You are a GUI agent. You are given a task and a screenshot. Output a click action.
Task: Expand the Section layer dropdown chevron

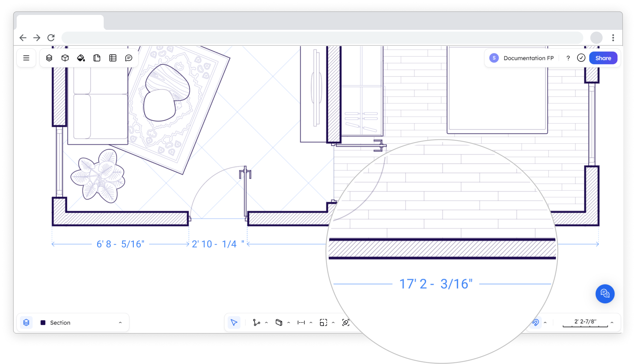tap(120, 322)
